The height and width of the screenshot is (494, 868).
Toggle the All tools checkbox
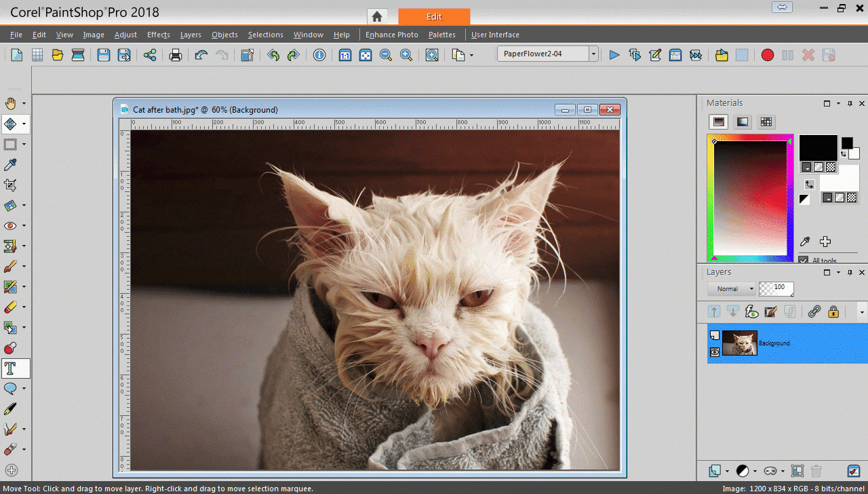(804, 261)
